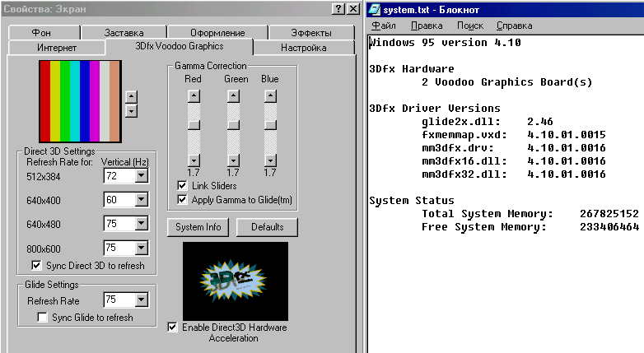Click the 512x384 refresh rate value field

[119, 176]
